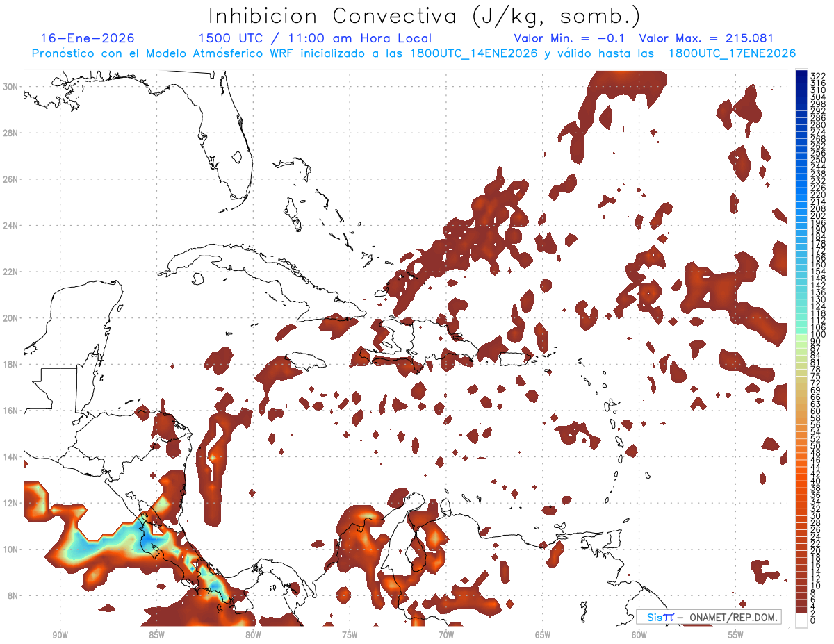Click the colorbar value "75"
Image resolution: width=834 pixels, height=644 pixels.
point(815,376)
